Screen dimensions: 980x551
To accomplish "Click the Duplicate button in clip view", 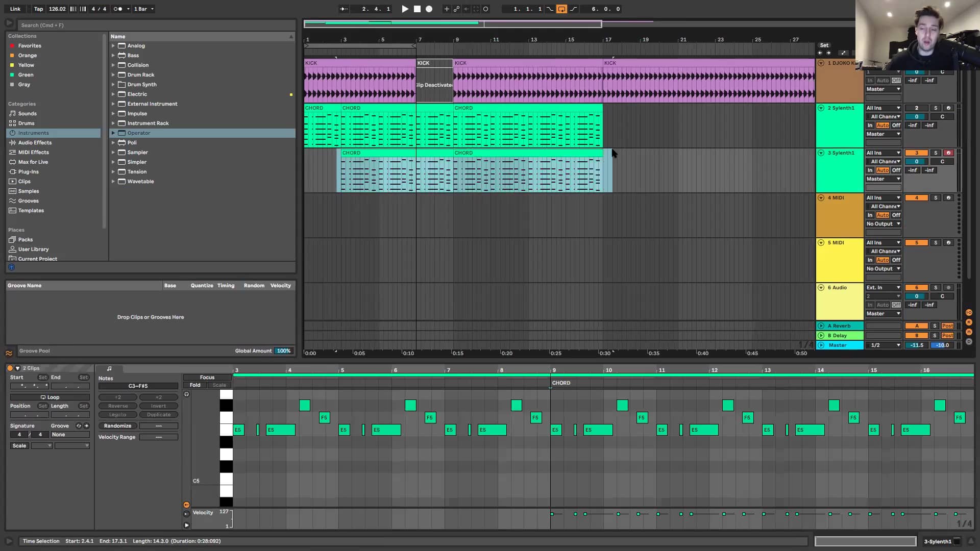I will [159, 414].
